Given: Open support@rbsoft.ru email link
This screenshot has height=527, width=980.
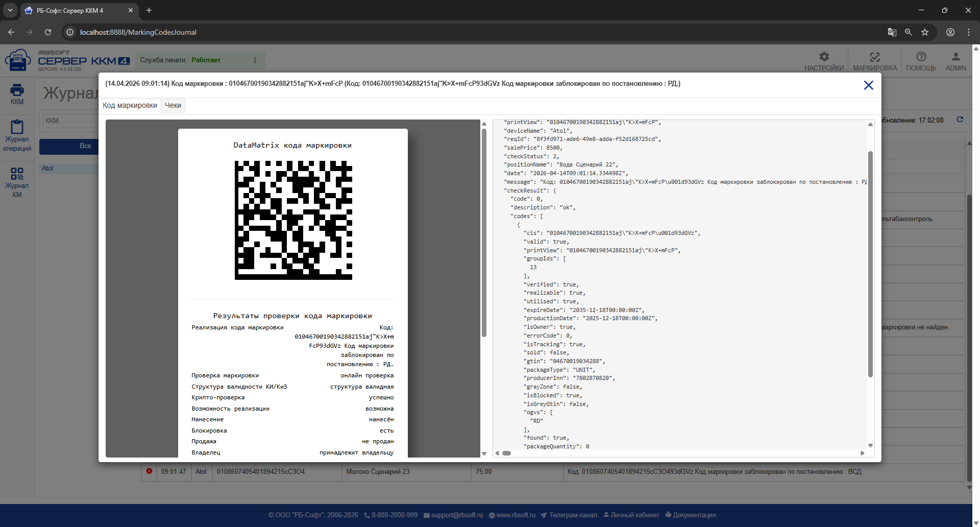Looking at the screenshot, I should tap(453, 515).
